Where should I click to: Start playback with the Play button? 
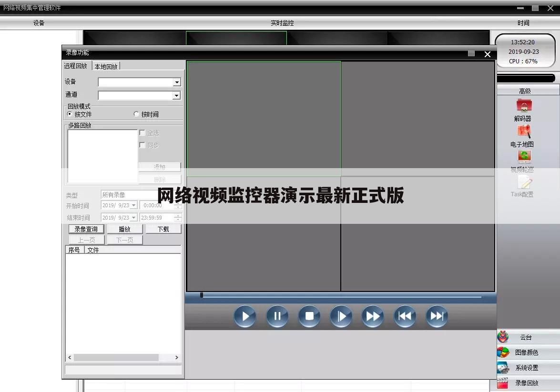[245, 316]
